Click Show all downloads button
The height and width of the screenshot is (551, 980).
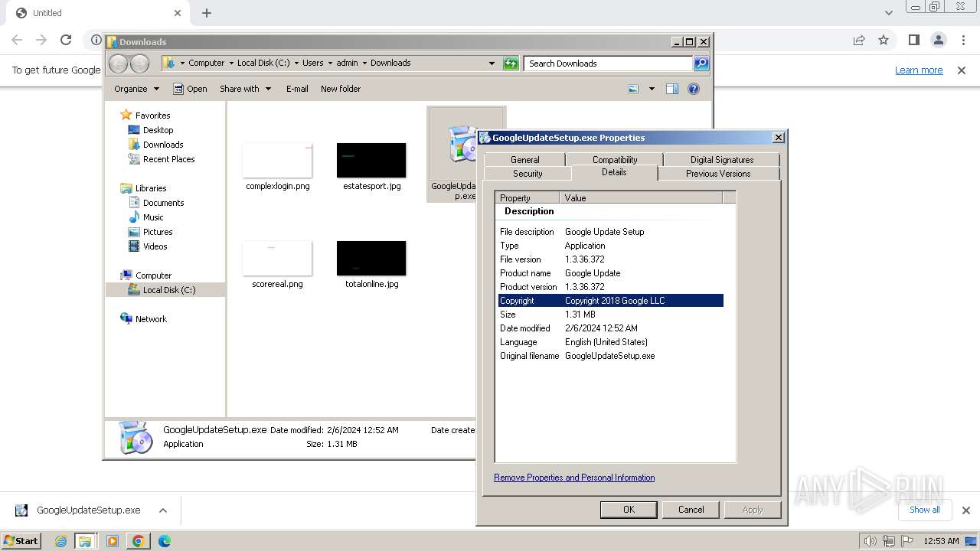coord(924,510)
